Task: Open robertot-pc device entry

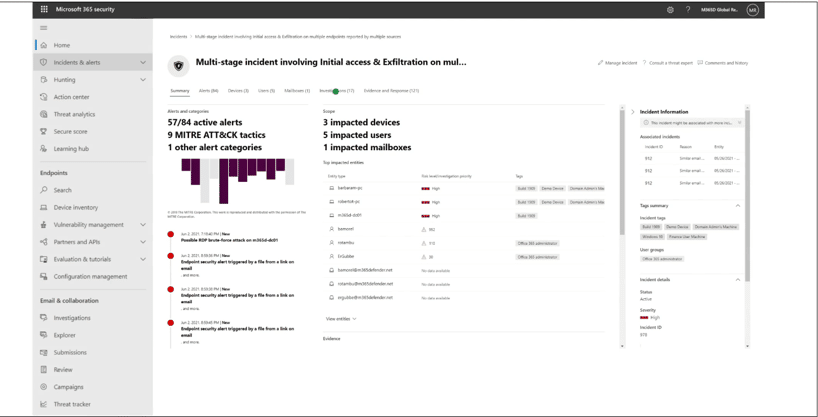Action: 348,201
